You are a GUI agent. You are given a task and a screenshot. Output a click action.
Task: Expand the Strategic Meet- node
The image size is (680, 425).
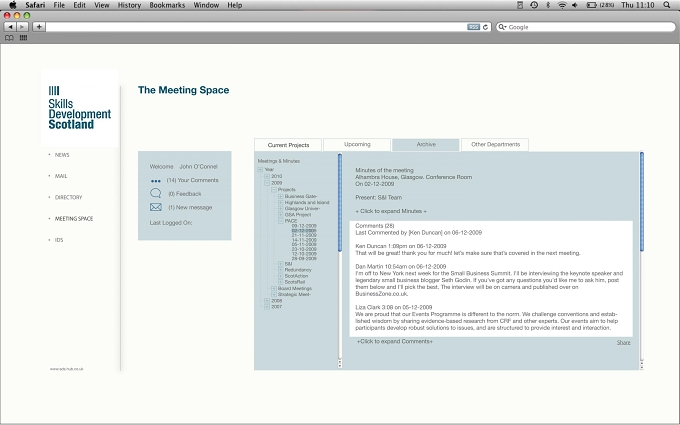[x=274, y=294]
